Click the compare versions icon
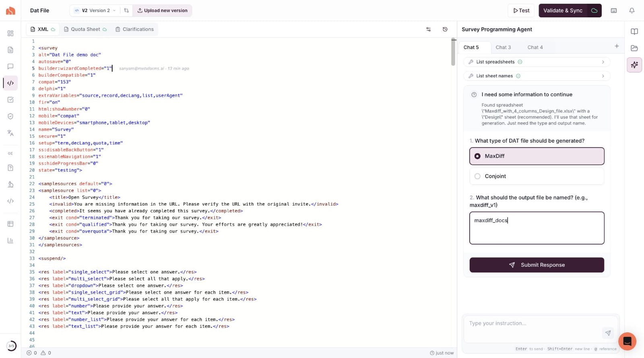This screenshot has height=358, width=644. [x=126, y=10]
